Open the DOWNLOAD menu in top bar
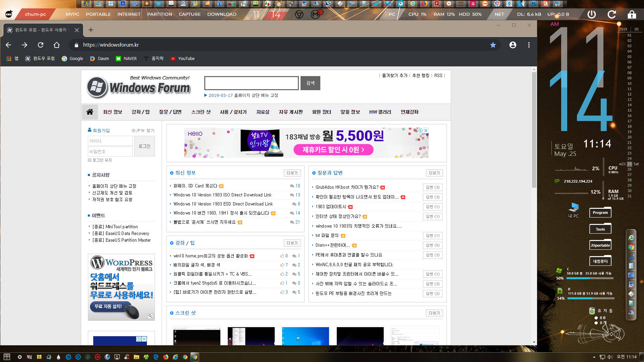This screenshot has width=644, height=362. [x=222, y=14]
